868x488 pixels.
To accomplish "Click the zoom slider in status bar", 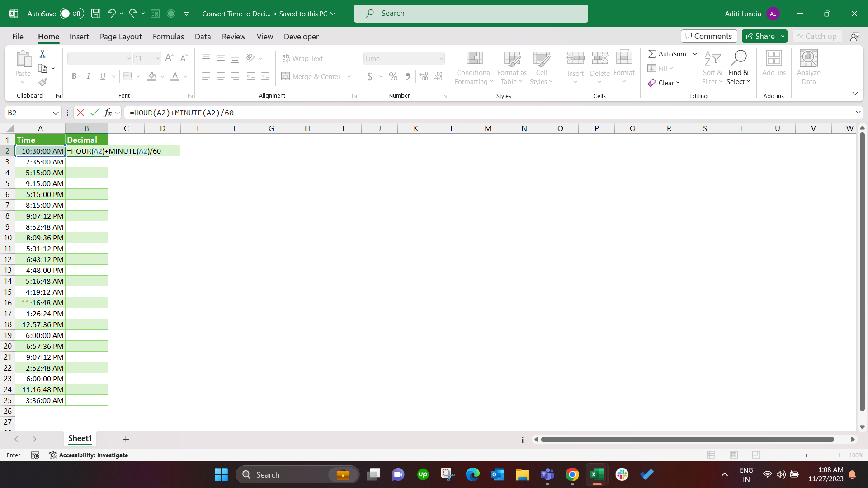I will coord(806,455).
